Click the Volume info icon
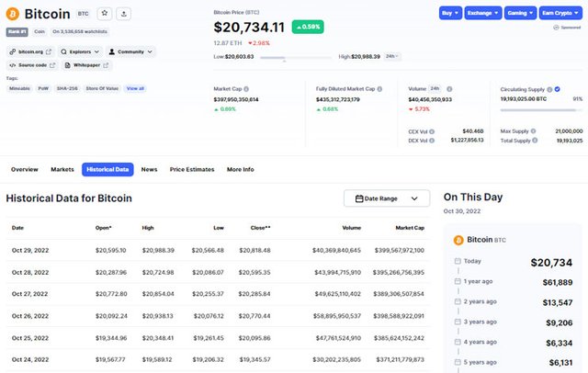Screen dimensions: 588x373 [x=449, y=89]
